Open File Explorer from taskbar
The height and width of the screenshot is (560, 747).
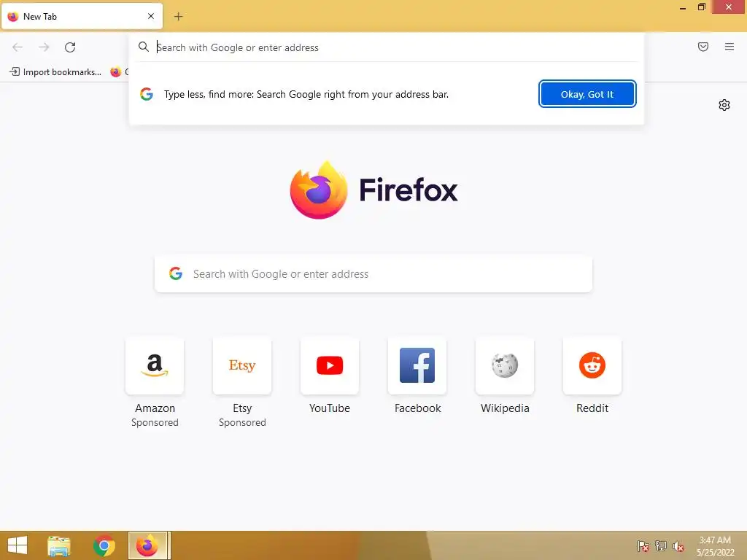coord(59,545)
